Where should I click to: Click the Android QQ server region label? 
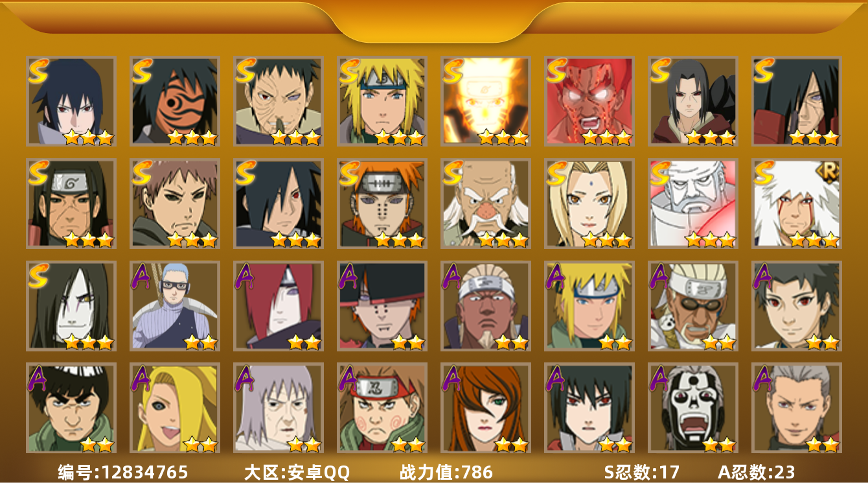(297, 472)
